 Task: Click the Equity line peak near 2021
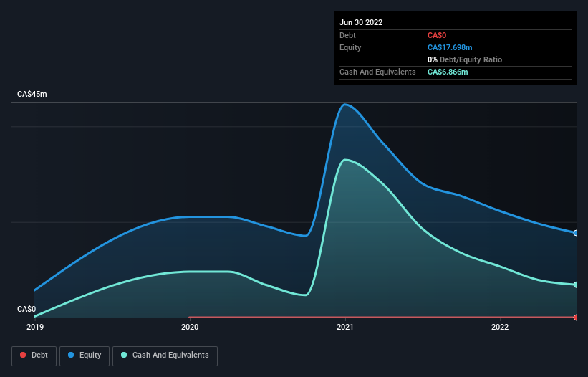point(345,105)
